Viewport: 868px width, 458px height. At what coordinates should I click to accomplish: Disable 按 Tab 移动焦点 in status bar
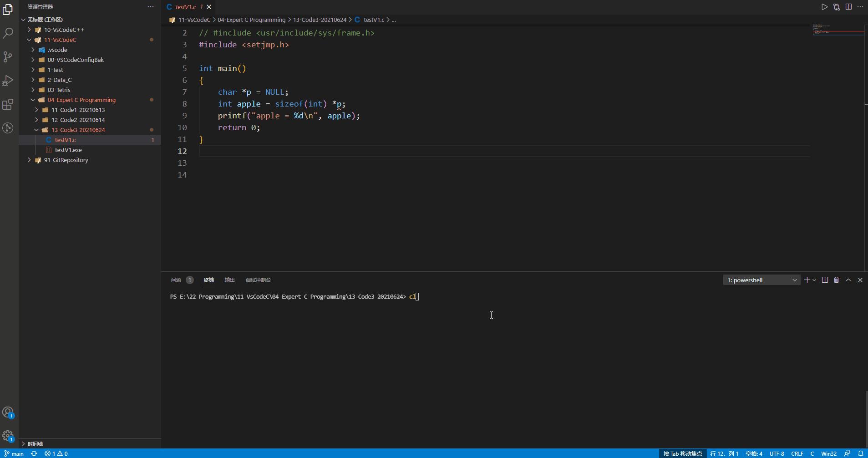click(x=683, y=453)
